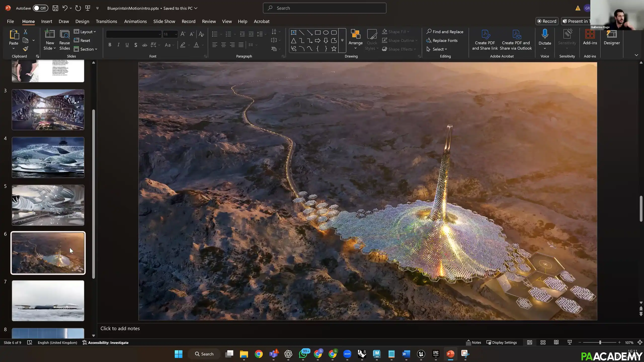Open Unreal Engine from the taskbar
This screenshot has width=644, height=362.
point(421,354)
